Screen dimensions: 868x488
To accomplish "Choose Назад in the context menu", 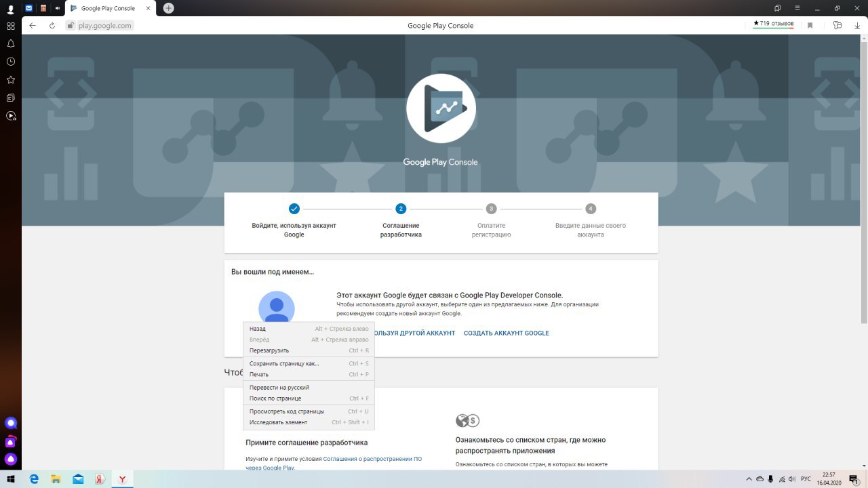I will [x=309, y=329].
